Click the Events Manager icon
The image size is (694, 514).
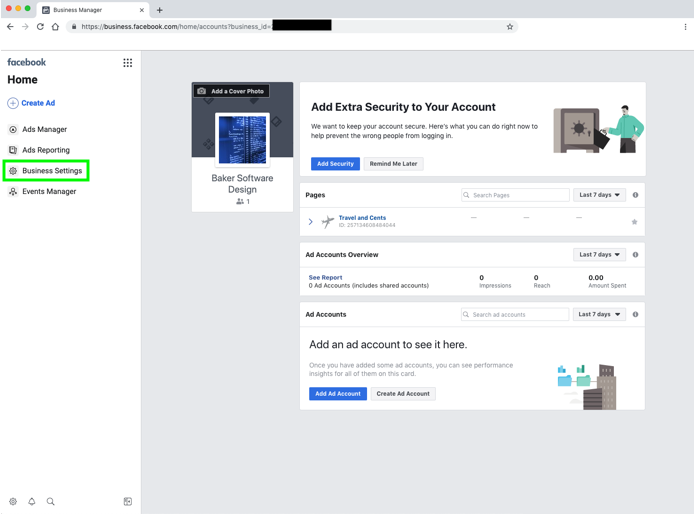[13, 191]
